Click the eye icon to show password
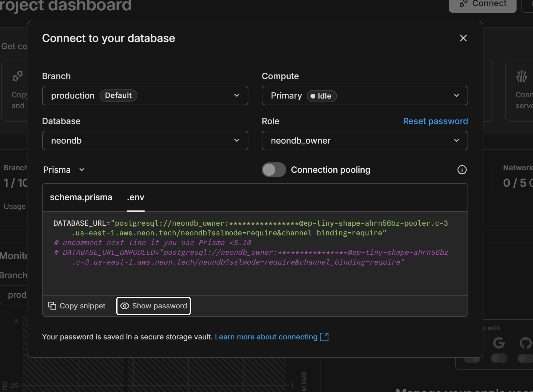The image size is (533, 392). 125,306
